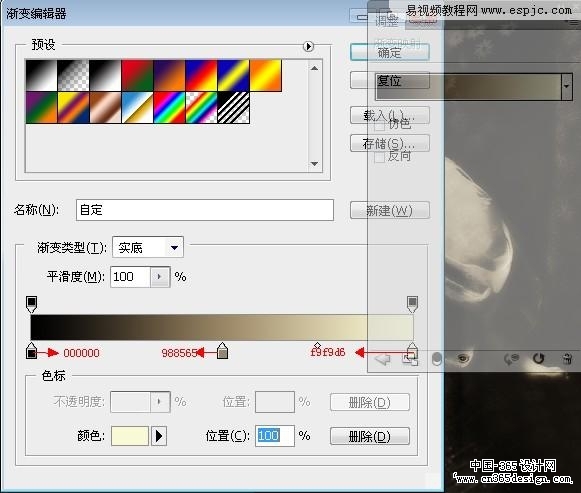Viewport: 581px width, 493px height.
Task: Select the foreground-to-transparent checkered gradient preset
Action: click(73, 75)
